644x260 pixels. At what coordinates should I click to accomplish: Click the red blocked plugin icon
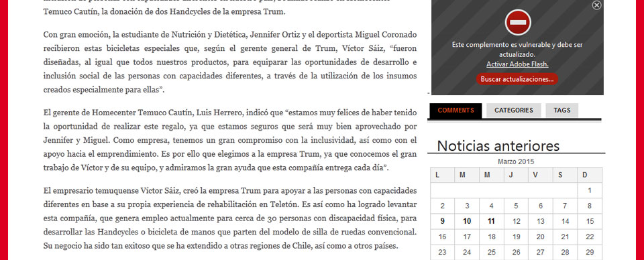click(517, 22)
